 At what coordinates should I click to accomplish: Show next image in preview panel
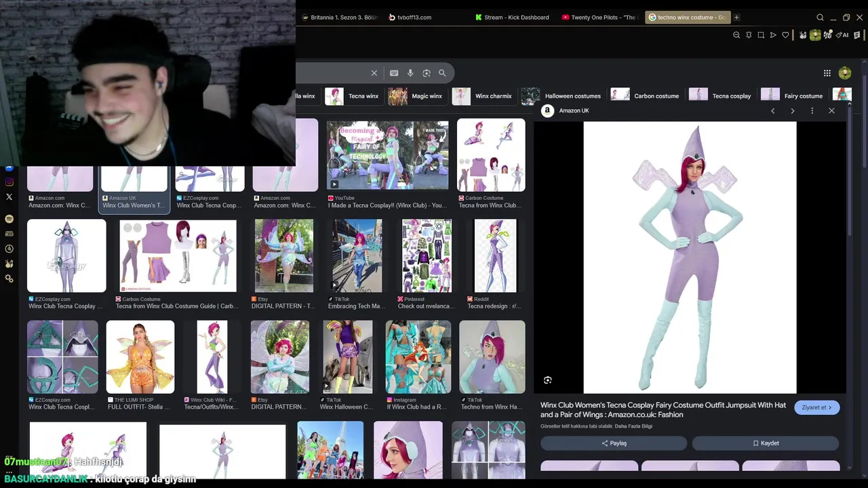click(x=792, y=110)
